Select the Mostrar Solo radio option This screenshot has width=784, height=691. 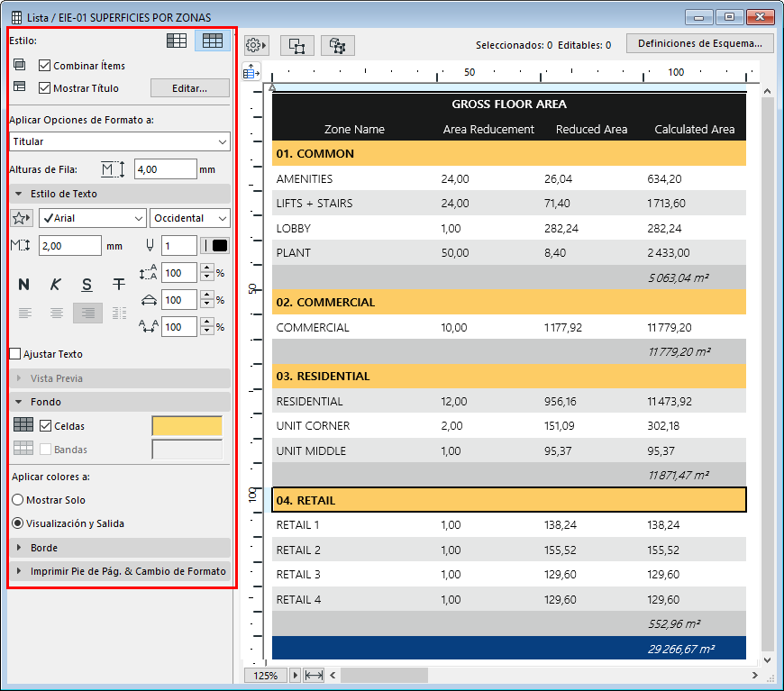point(18,500)
